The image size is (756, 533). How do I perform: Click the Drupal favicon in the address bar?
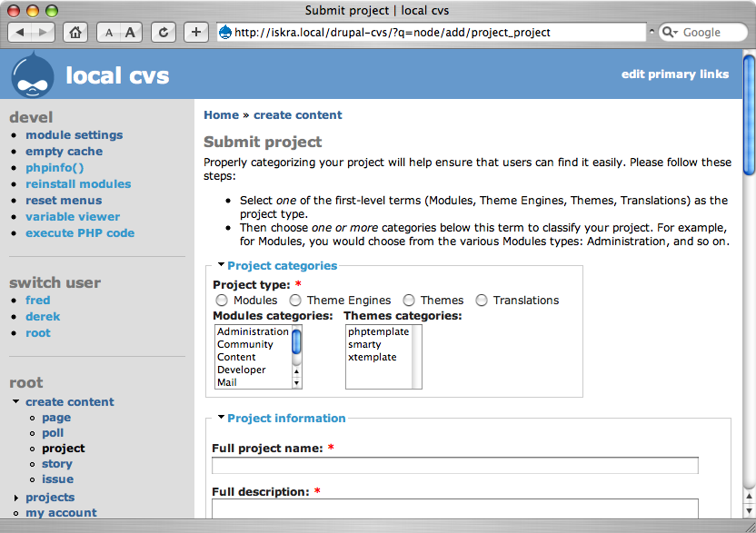coord(225,33)
